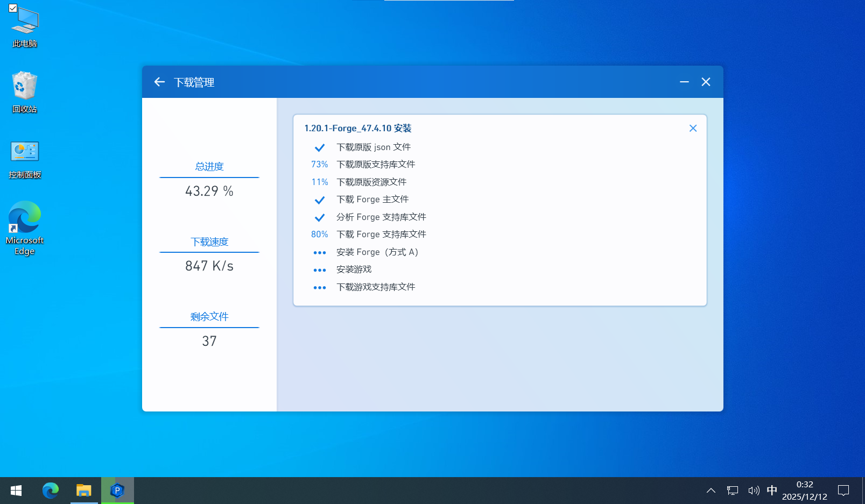This screenshot has width=865, height=504.
Task: Click the PCL launcher taskbar icon
Action: tap(117, 491)
